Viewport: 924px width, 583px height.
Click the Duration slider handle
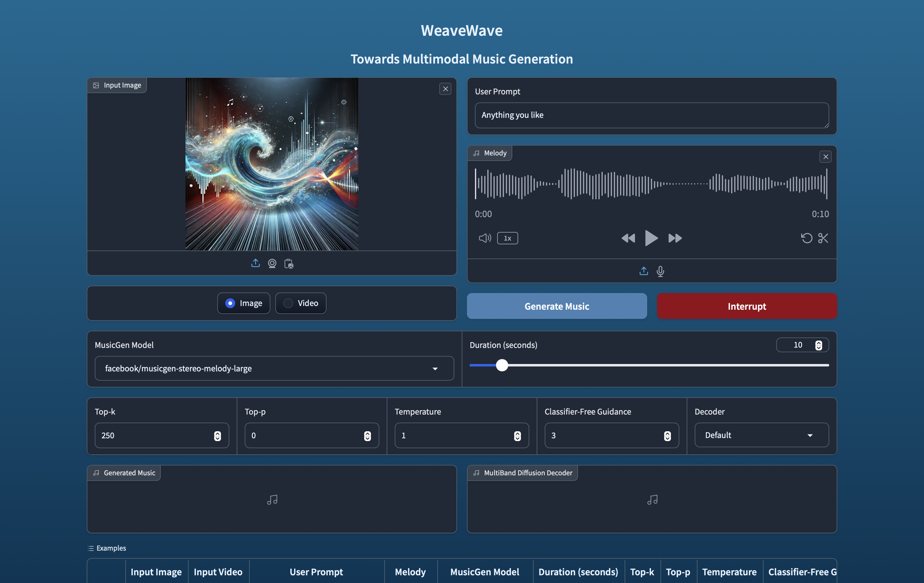point(502,365)
